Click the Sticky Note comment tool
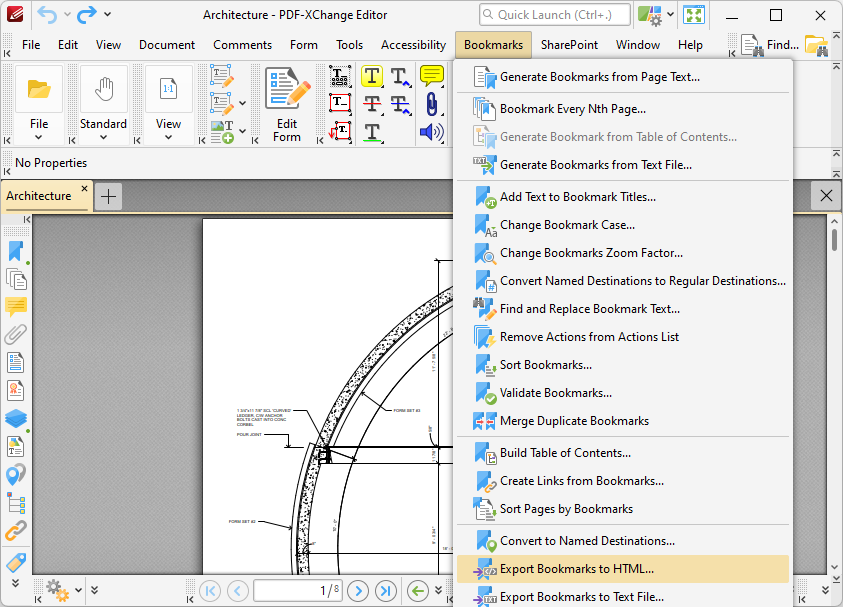Viewport: 843px width, 607px height. point(431,77)
